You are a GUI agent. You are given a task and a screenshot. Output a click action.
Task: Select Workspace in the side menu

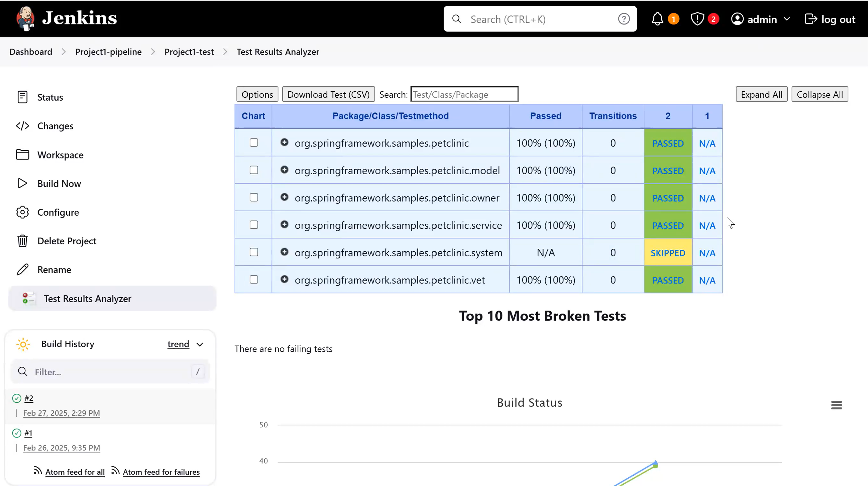[60, 155]
